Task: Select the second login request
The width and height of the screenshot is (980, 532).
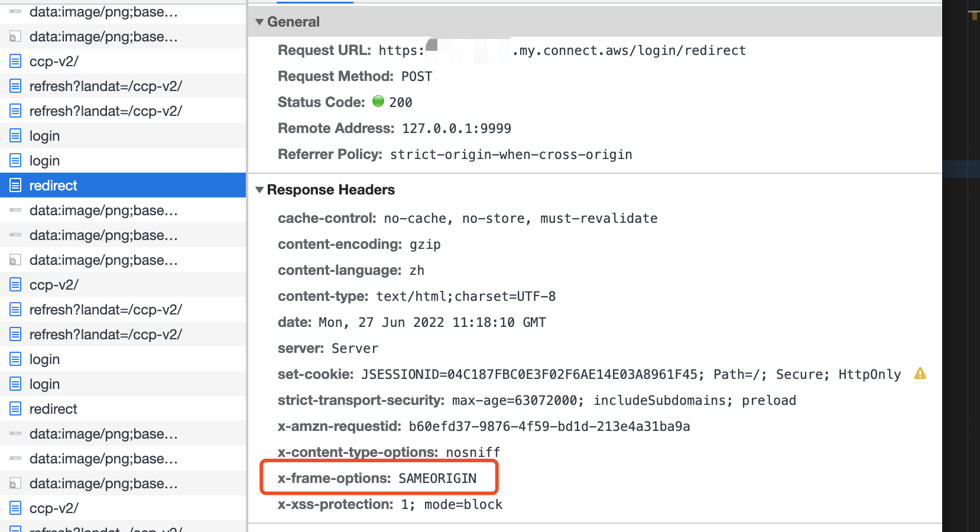Action: (x=44, y=160)
